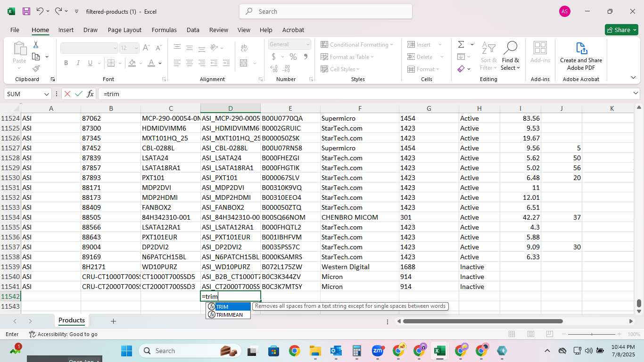The height and width of the screenshot is (362, 644).
Task: Select TRIMMEAN from autocomplete list
Action: (228, 315)
